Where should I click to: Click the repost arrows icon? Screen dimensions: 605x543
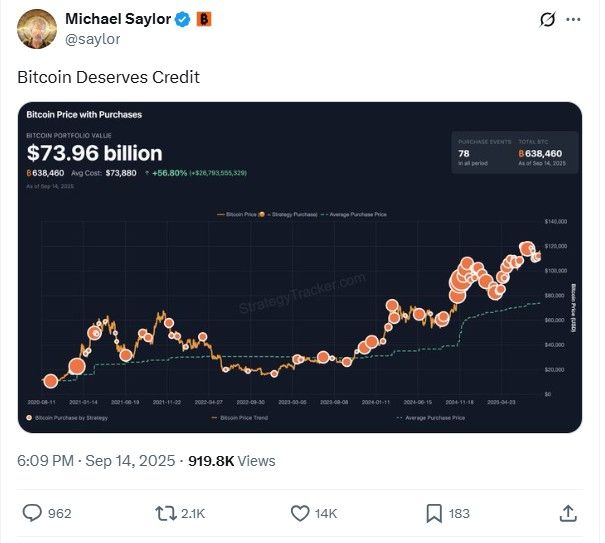point(166,514)
